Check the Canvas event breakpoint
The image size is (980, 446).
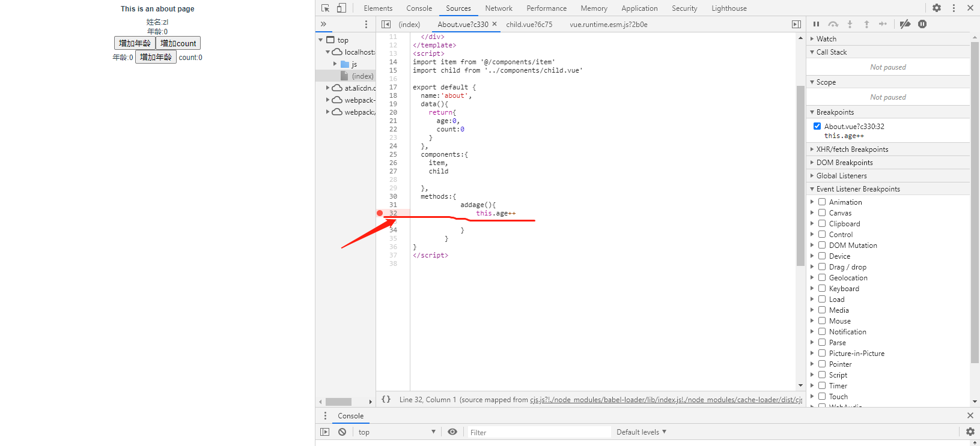pos(822,212)
